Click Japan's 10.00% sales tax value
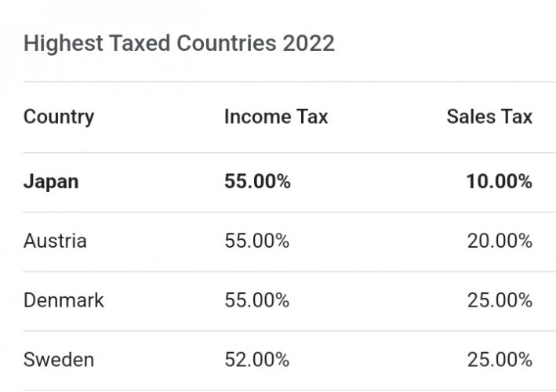556x392 pixels. (500, 181)
